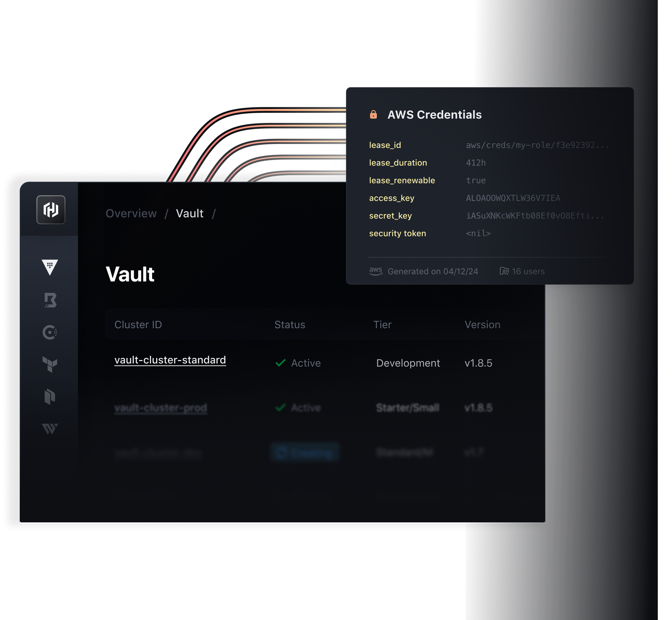
Task: Sort by Tier column header
Action: tap(382, 325)
